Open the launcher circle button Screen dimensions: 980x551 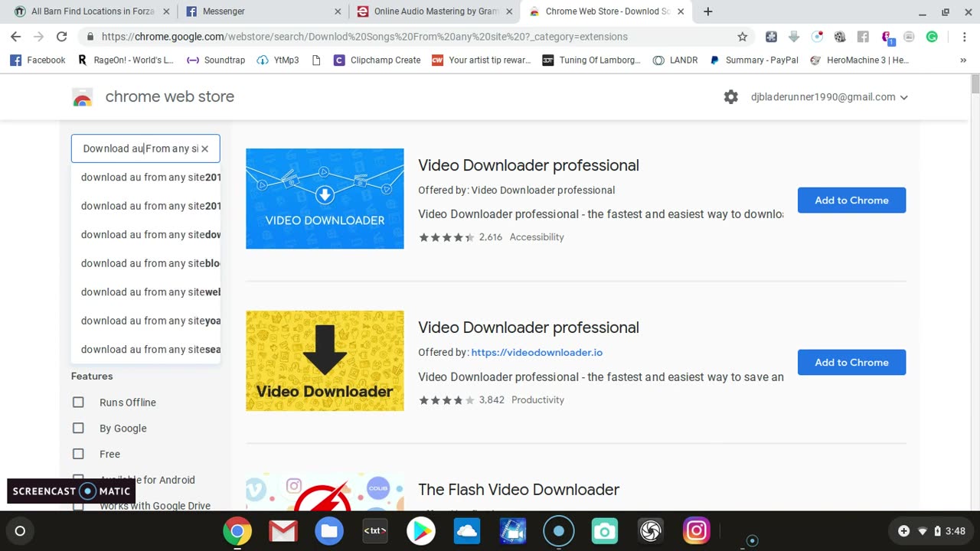tap(20, 531)
